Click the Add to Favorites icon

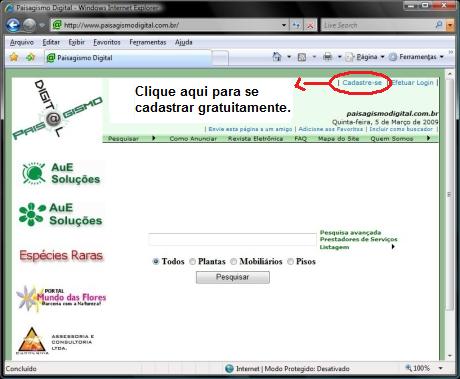pos(30,57)
